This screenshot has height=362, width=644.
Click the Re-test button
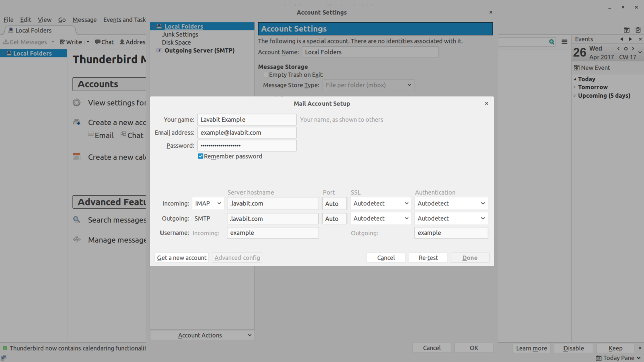coord(428,258)
